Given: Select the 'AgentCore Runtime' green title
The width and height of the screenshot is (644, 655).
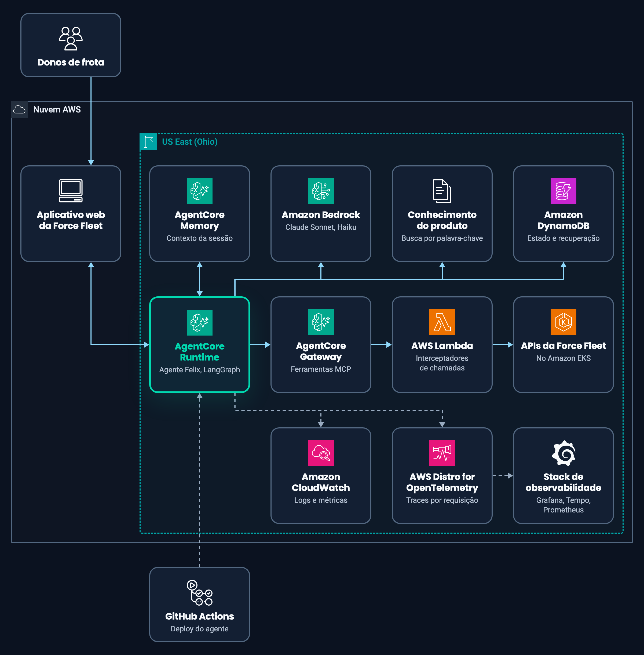Looking at the screenshot, I should tap(200, 352).
